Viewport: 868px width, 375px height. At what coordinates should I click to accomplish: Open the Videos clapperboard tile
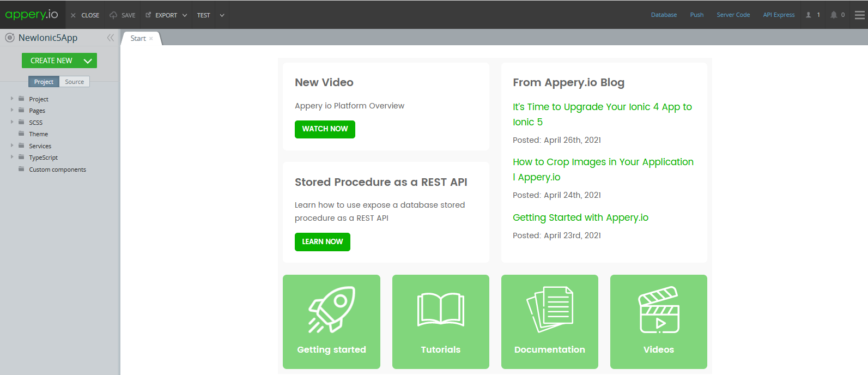tap(659, 322)
